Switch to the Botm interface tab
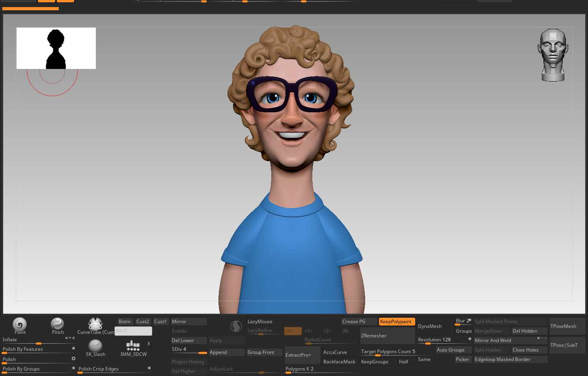The width and height of the screenshot is (588, 376). 125,322
